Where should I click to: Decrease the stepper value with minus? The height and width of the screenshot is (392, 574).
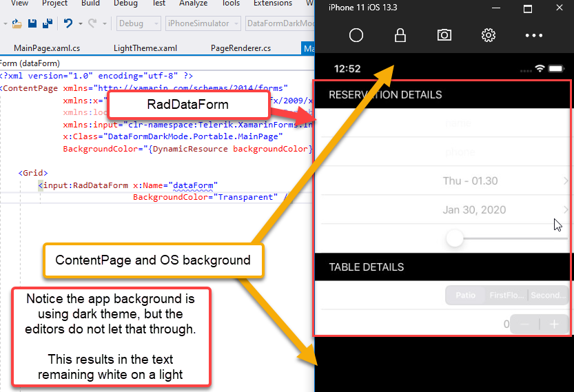[x=524, y=324]
